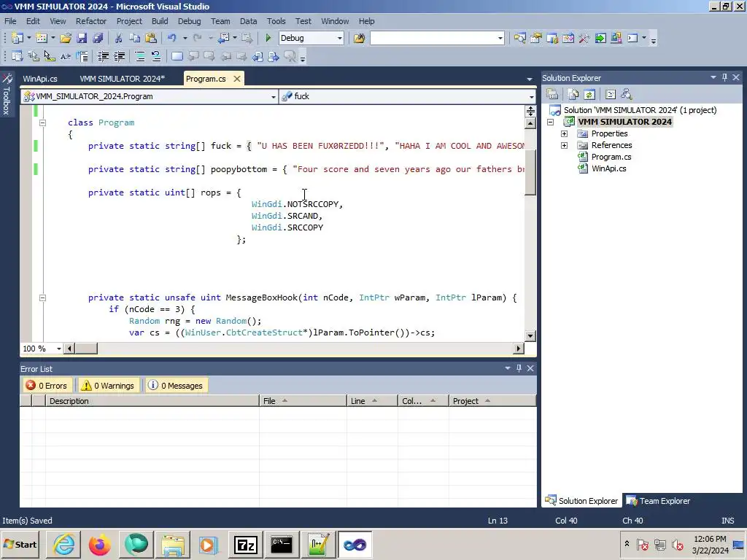Collapse the MessageBoxHook method outline
Screen dimensions: 747x560
pos(42,297)
